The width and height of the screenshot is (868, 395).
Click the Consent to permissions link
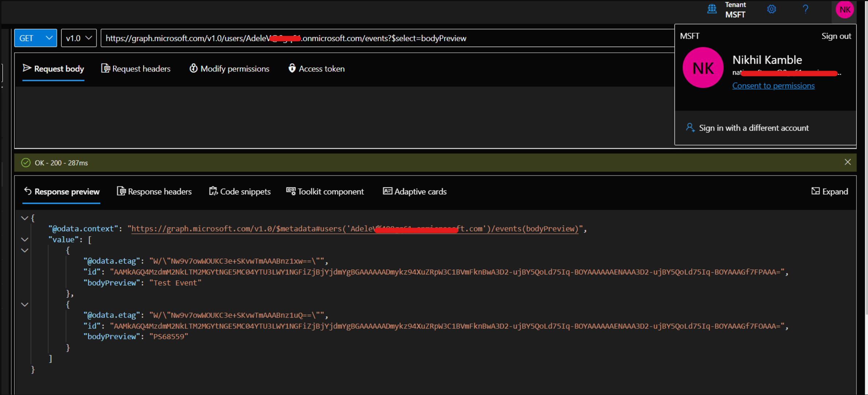[773, 86]
